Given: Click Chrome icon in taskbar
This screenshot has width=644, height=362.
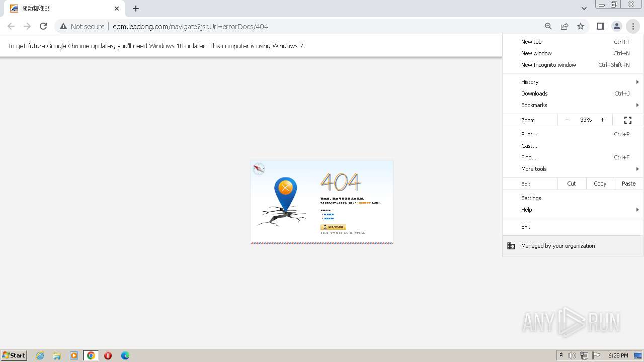Looking at the screenshot, I should click(x=91, y=355).
